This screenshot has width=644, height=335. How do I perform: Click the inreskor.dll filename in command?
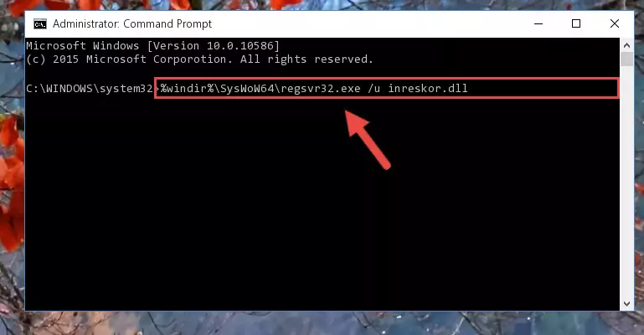coord(428,88)
